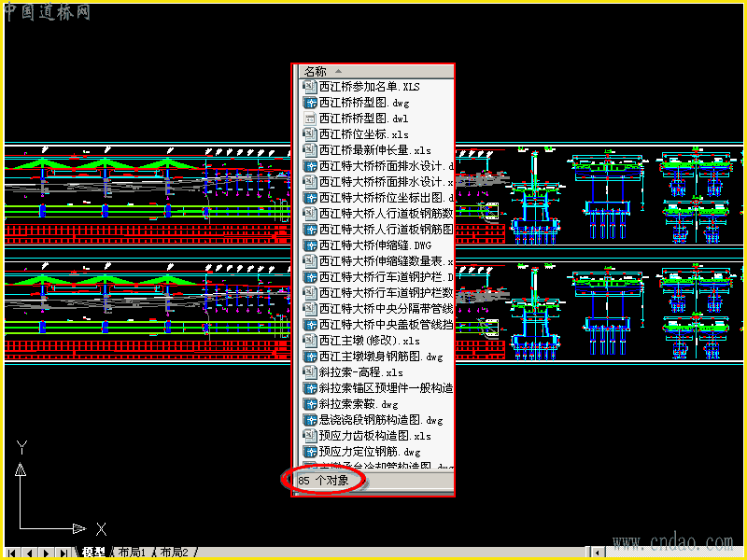The width and height of the screenshot is (747, 560).
Task: Jump to first layout tab arrow
Action: coord(11,553)
